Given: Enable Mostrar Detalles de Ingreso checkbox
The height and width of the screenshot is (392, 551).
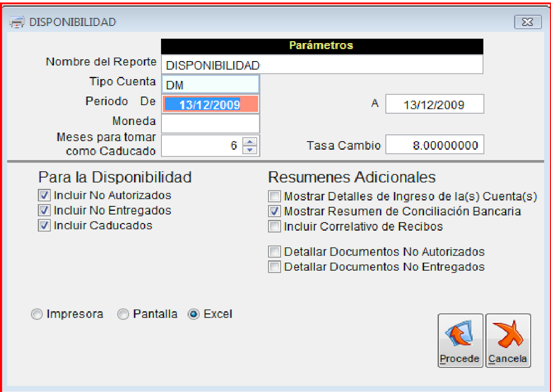Looking at the screenshot, I should [x=274, y=196].
